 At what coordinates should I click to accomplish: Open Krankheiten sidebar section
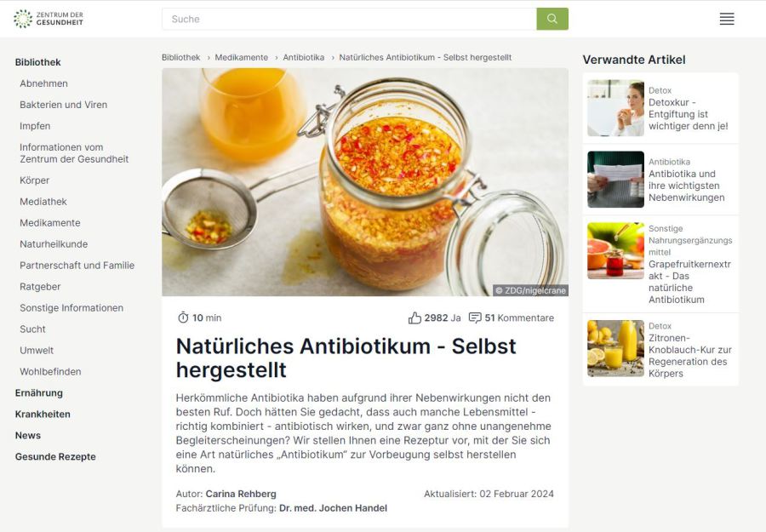[43, 415]
